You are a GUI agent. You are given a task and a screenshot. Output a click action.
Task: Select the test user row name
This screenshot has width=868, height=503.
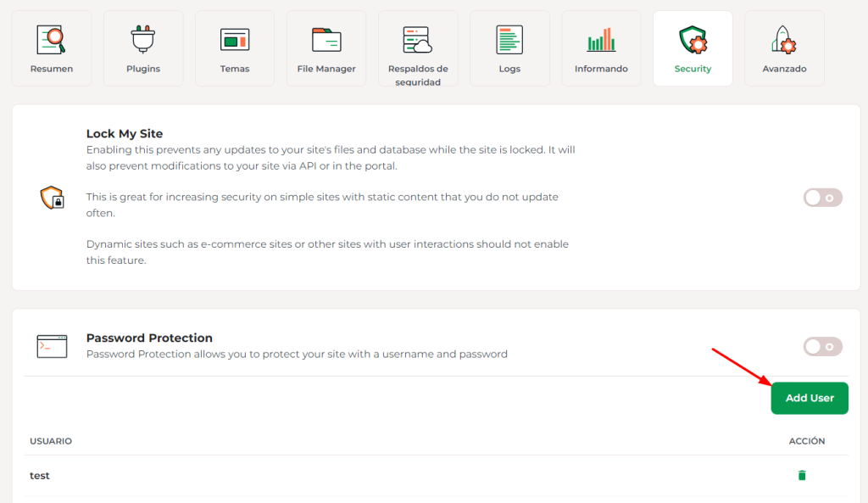click(39, 475)
